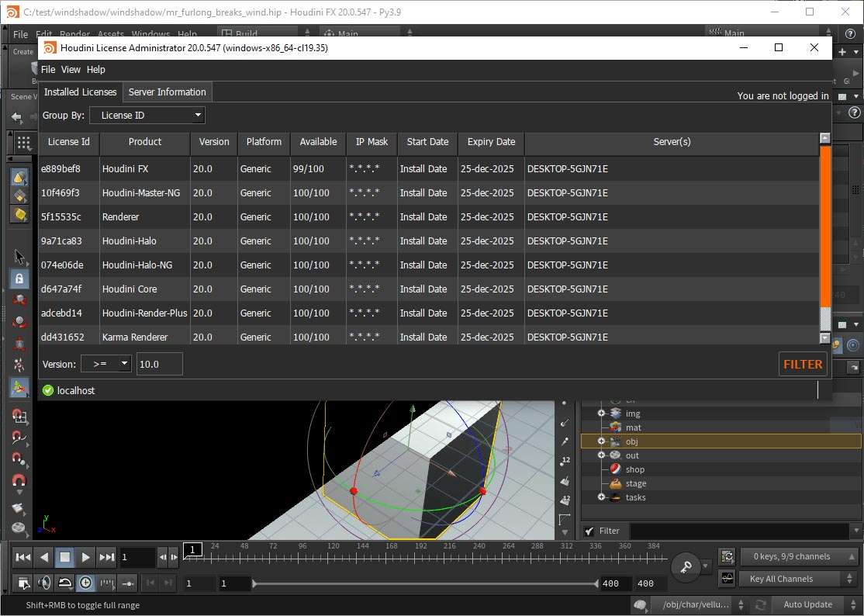Toggle the Filter checkbox in tree panel

click(589, 531)
